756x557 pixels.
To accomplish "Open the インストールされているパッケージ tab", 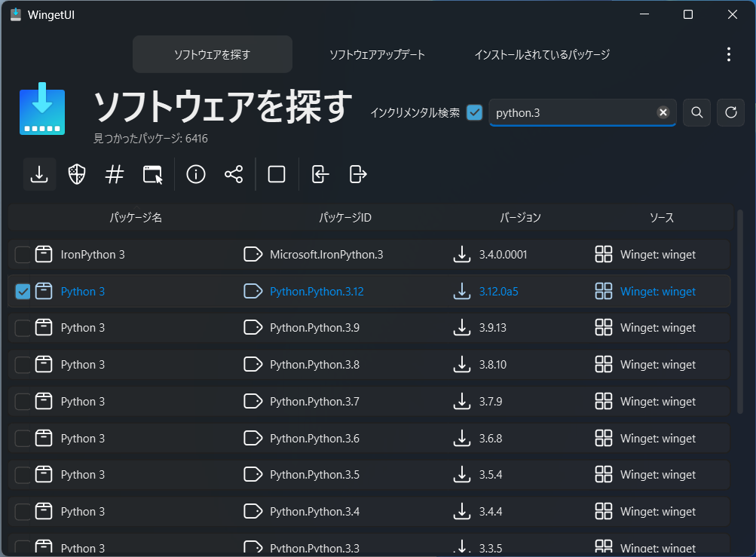I will (x=542, y=54).
